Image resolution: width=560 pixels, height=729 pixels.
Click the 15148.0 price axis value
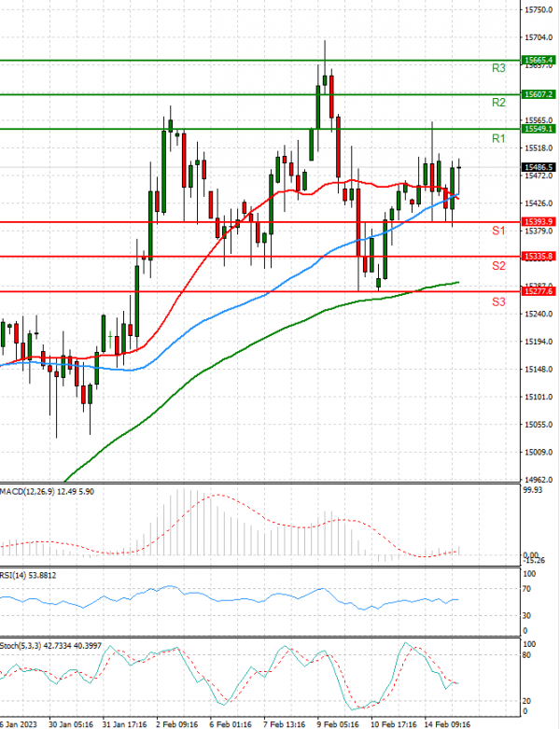pos(539,370)
